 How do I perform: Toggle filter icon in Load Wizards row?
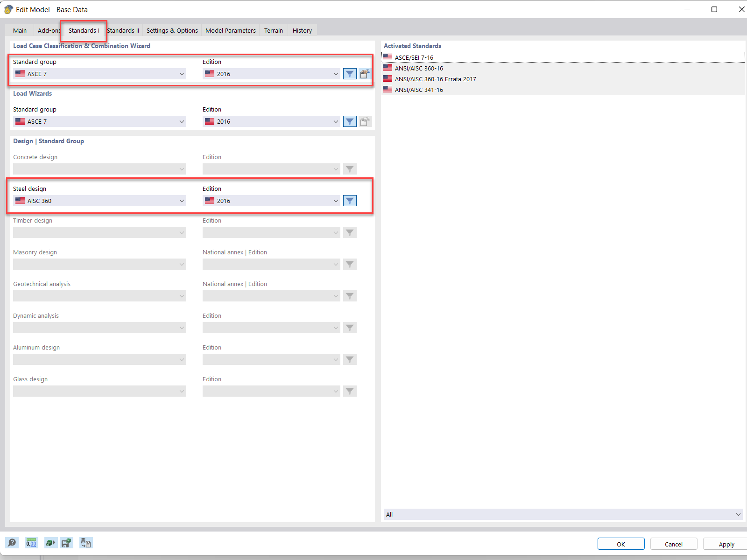(350, 121)
